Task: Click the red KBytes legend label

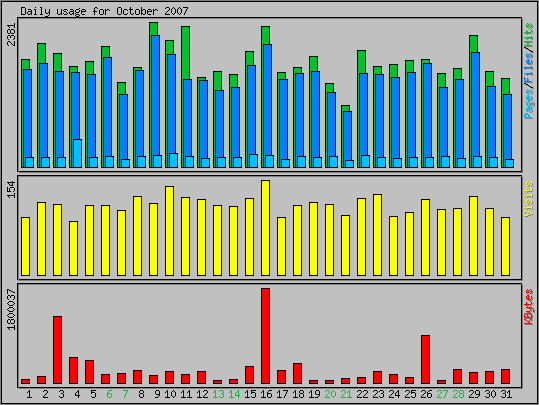Action: 529,307
